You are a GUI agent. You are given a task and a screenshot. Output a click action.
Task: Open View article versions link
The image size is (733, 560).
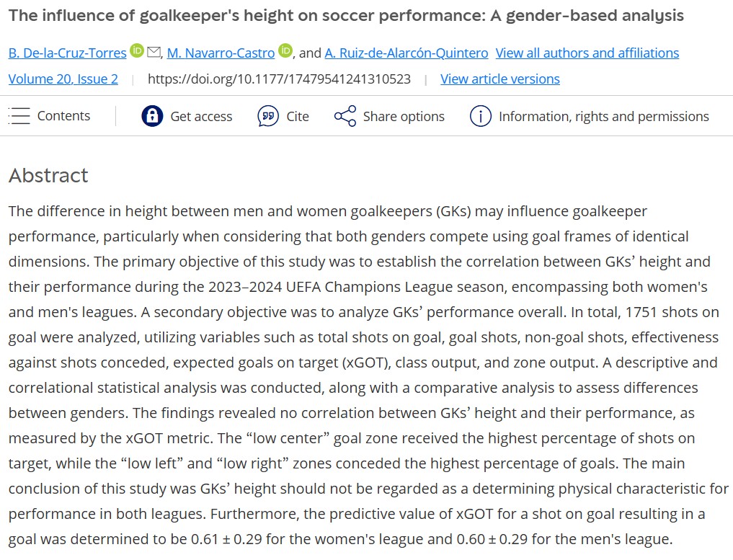[x=499, y=79]
